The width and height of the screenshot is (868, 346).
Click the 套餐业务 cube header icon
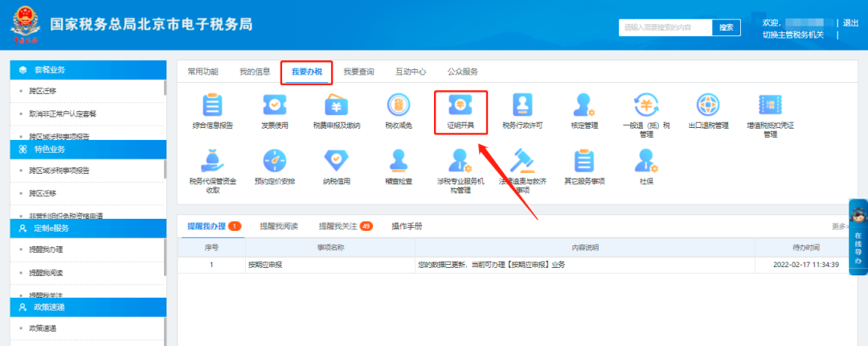pyautogui.click(x=23, y=70)
